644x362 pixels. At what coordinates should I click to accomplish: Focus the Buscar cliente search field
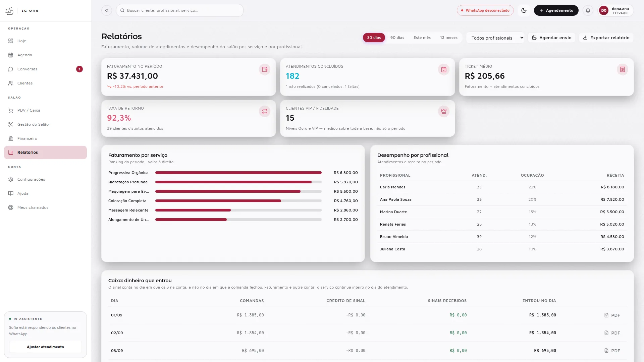coord(180,10)
